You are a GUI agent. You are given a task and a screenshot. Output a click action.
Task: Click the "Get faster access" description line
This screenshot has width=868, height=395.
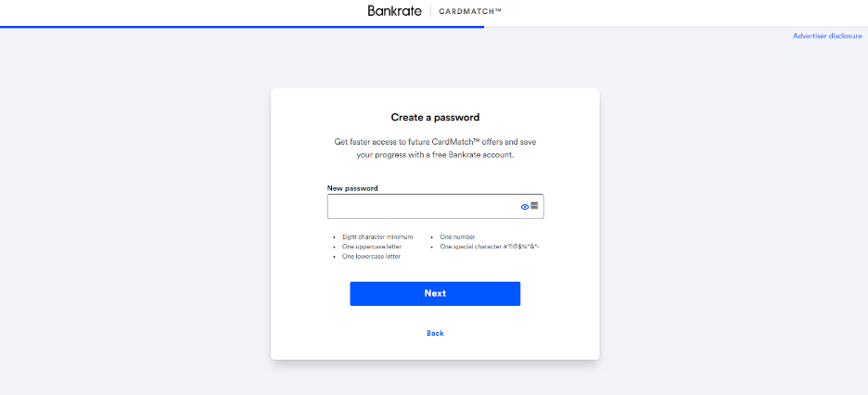[435, 142]
